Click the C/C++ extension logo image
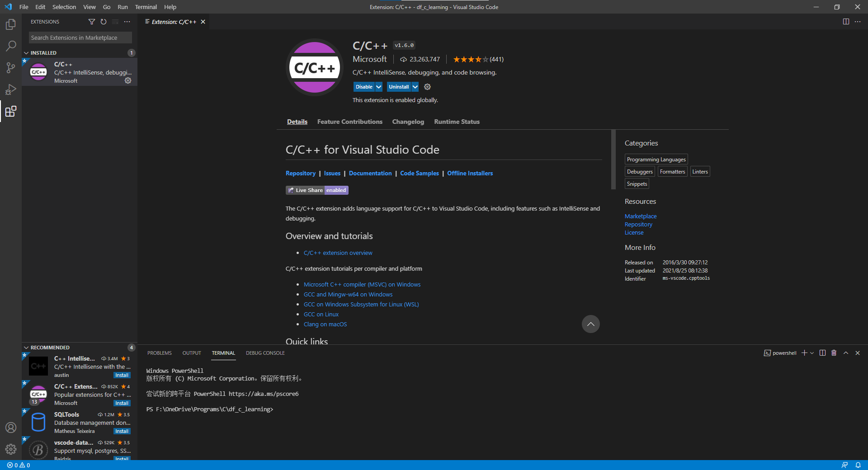This screenshot has height=470, width=868. [x=315, y=67]
